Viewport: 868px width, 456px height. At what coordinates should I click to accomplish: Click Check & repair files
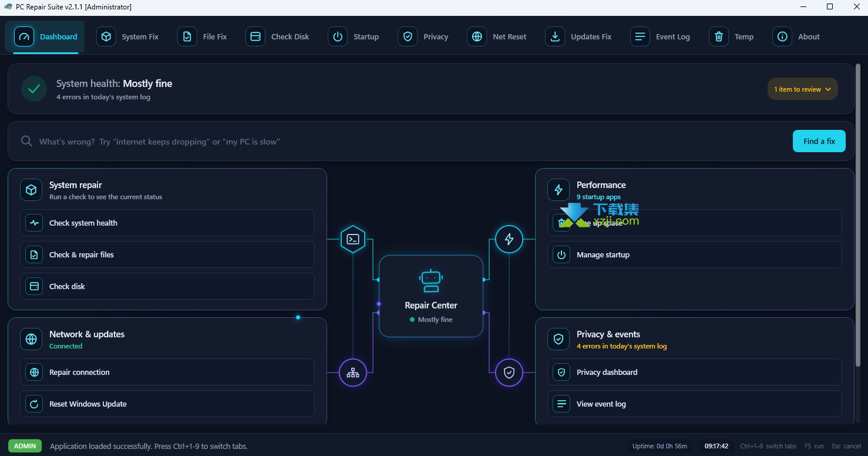point(167,254)
